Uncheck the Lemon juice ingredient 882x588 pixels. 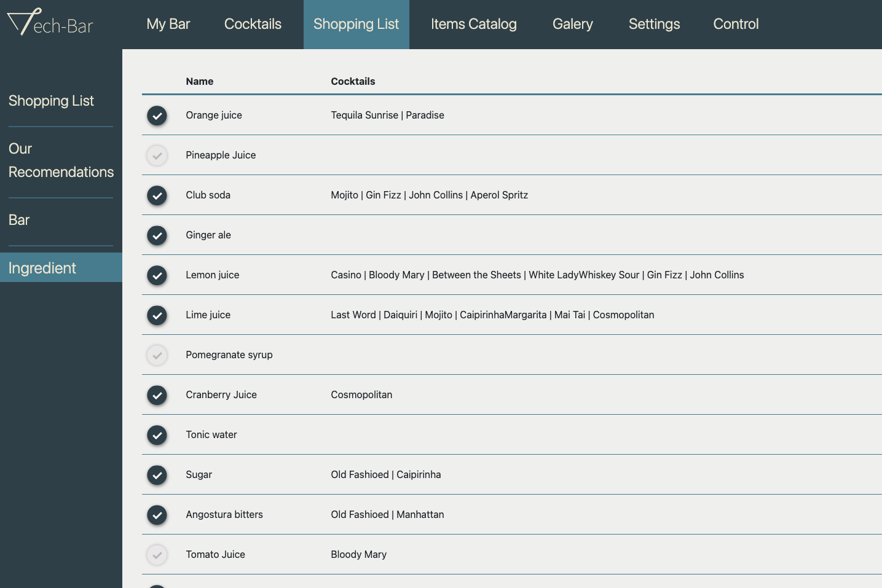tap(157, 275)
